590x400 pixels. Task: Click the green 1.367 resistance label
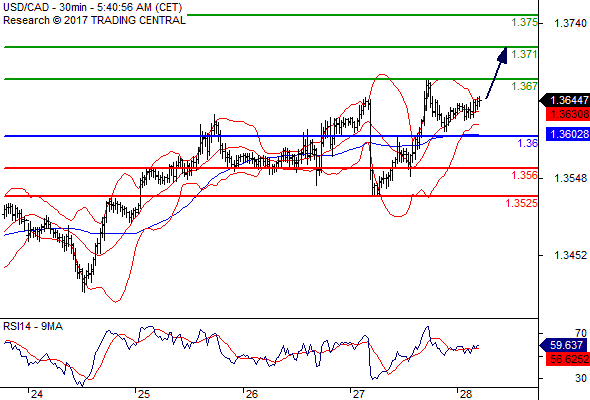click(524, 86)
